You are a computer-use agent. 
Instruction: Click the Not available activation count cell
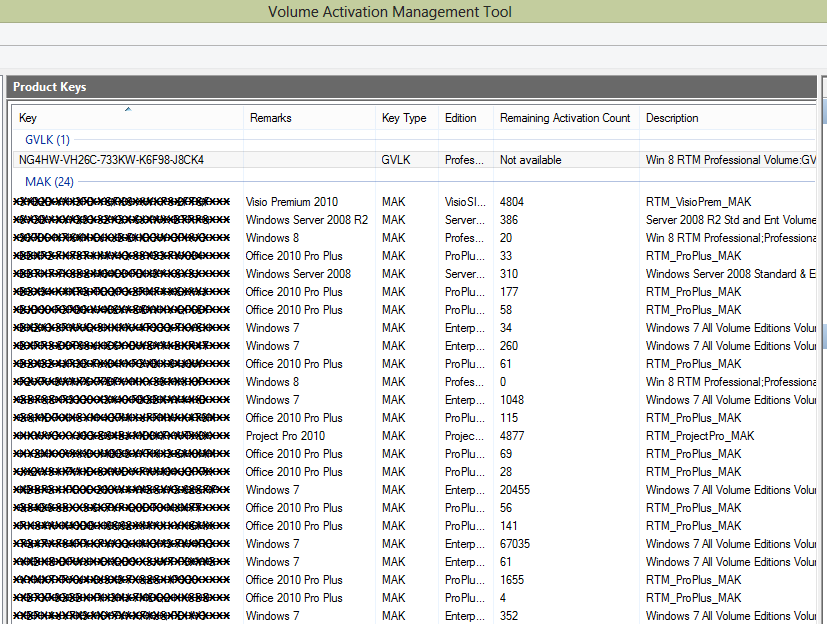click(x=531, y=160)
